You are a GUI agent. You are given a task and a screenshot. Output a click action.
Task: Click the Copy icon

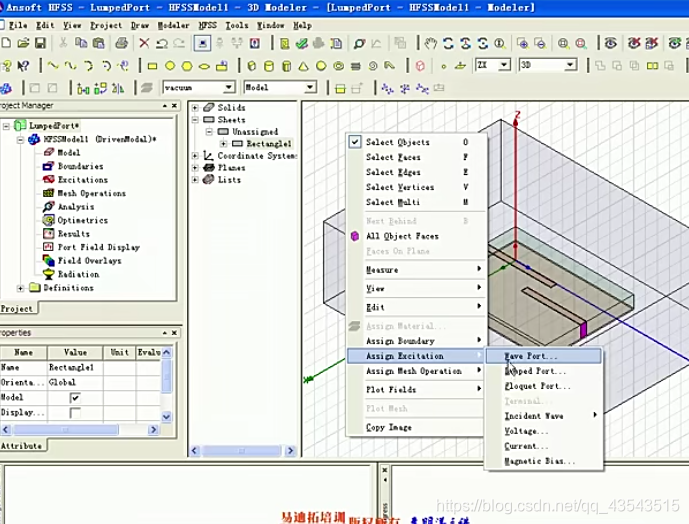(81, 43)
